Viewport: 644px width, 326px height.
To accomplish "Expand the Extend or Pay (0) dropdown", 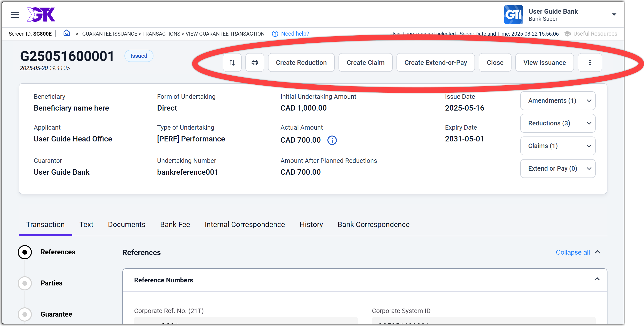I will click(x=558, y=169).
